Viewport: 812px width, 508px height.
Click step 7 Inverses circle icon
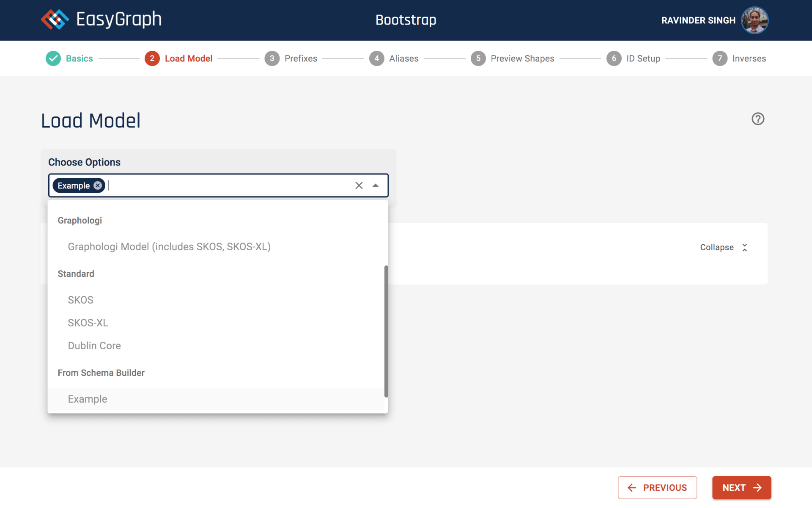[x=719, y=58]
